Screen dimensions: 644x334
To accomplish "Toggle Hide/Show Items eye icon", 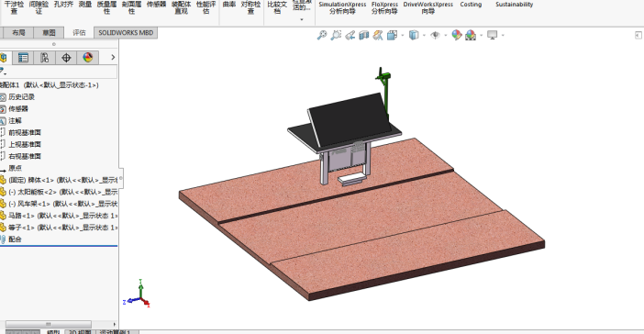I will (436, 36).
